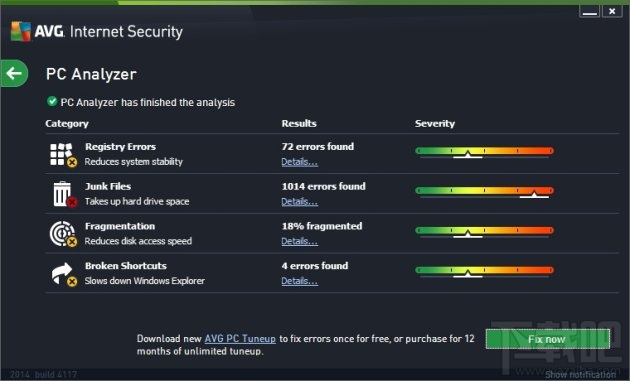Screen dimensions: 630x381
Task: Go back using the green arrow button
Action: 14,73
